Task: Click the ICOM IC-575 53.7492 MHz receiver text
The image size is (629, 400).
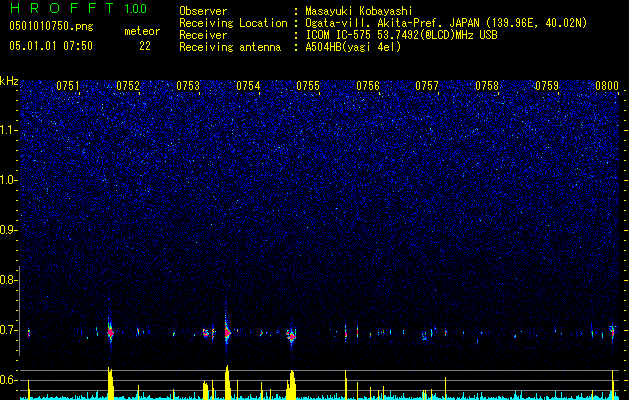Action: click(401, 35)
